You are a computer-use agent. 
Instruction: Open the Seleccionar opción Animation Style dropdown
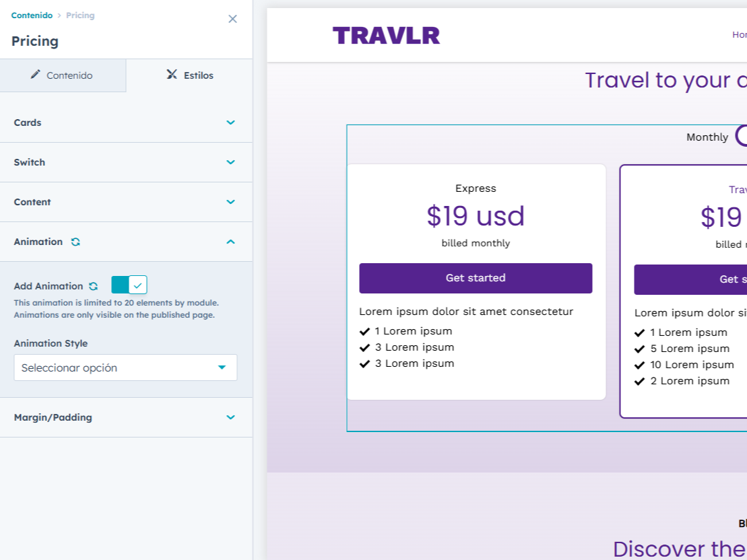pyautogui.click(x=125, y=367)
